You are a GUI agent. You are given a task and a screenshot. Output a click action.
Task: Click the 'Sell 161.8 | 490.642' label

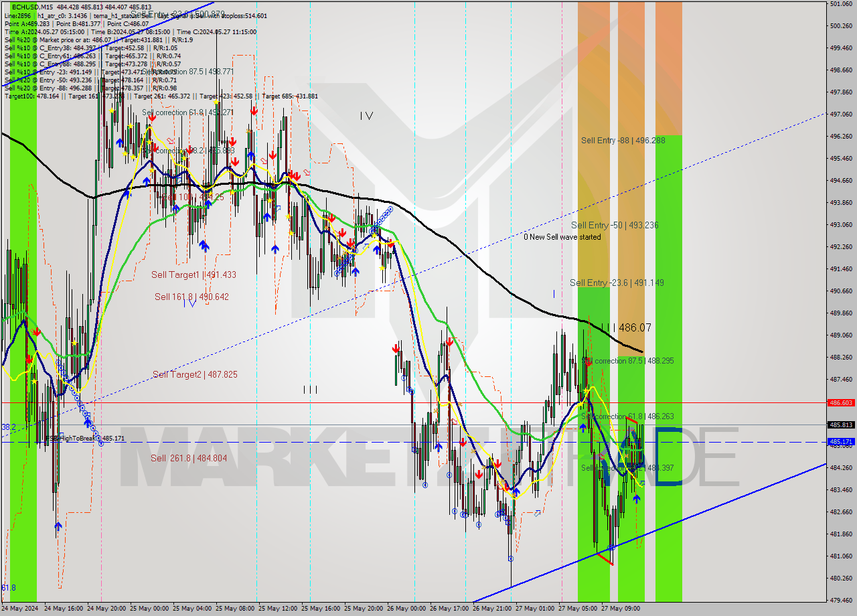click(x=191, y=297)
